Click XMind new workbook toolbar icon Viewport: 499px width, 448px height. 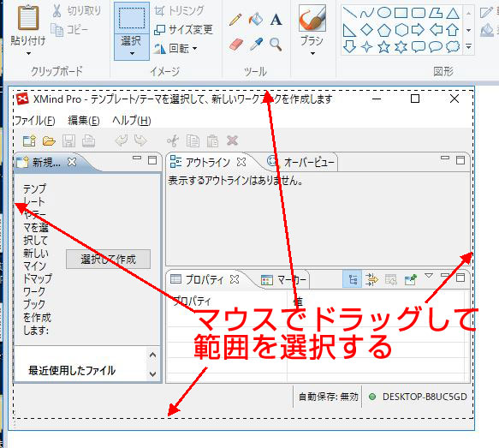[30, 140]
